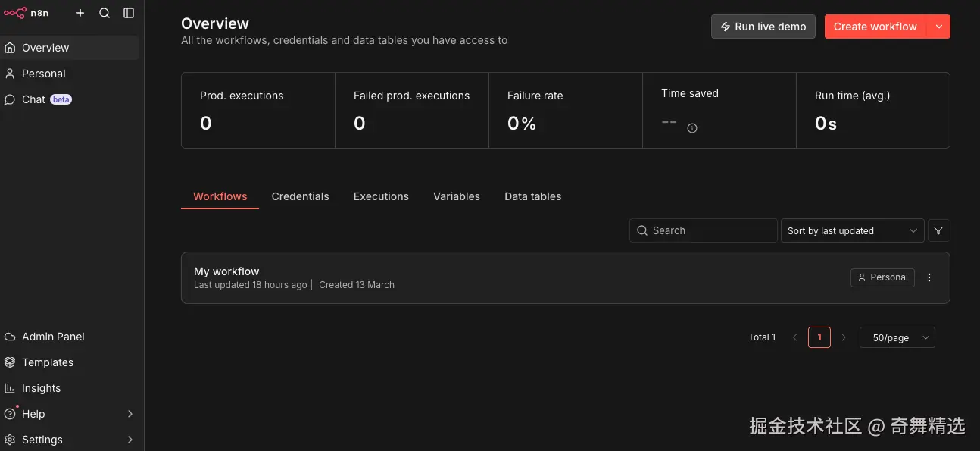
Task: Collapse sidebar using the panel icon
Action: (x=129, y=13)
